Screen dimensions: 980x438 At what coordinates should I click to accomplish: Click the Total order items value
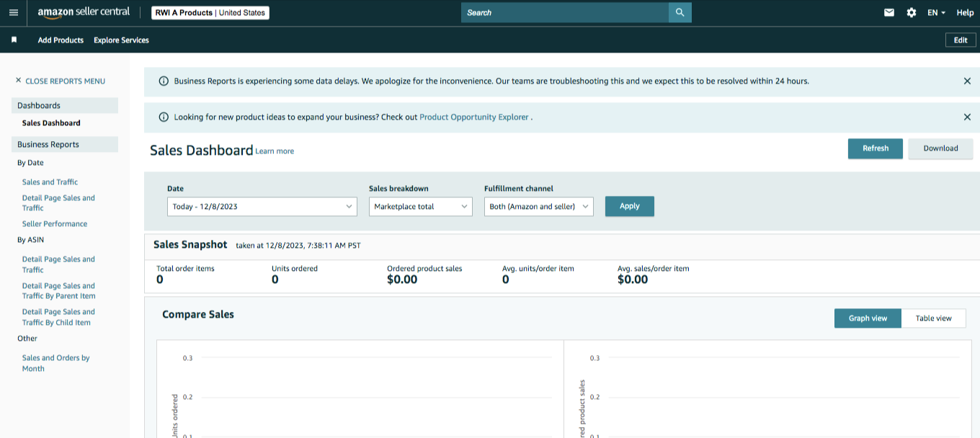point(159,280)
